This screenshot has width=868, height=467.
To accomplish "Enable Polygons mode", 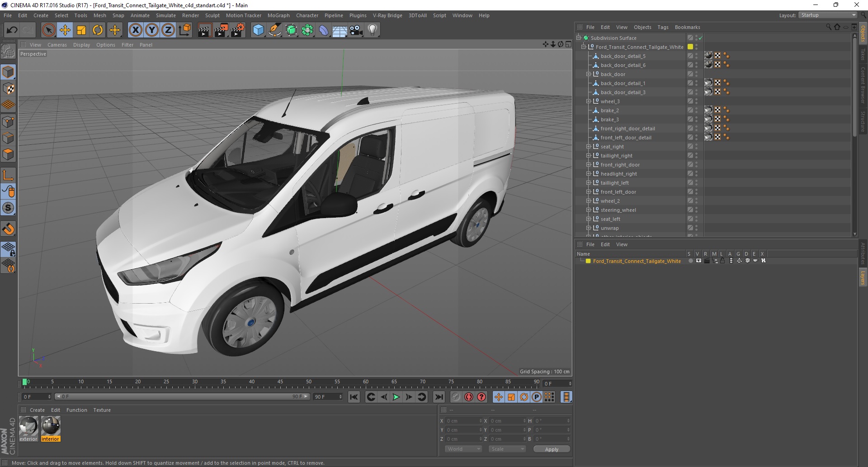I will 8,154.
